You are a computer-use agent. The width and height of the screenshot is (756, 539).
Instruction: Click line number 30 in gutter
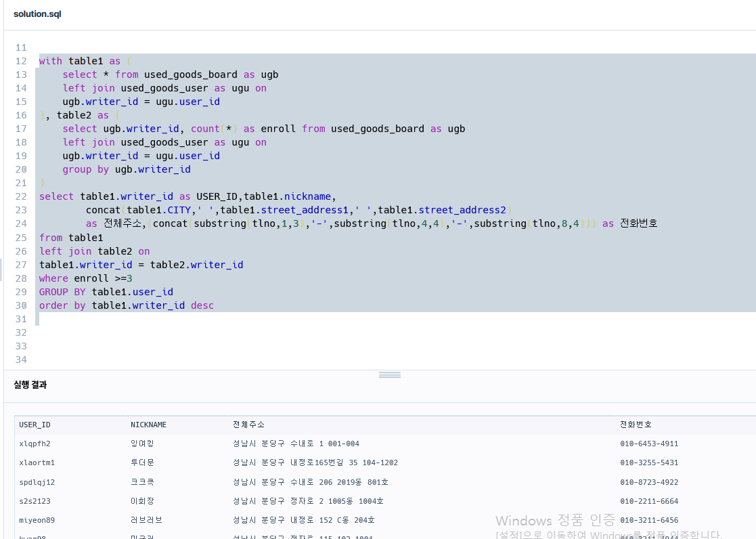[21, 305]
